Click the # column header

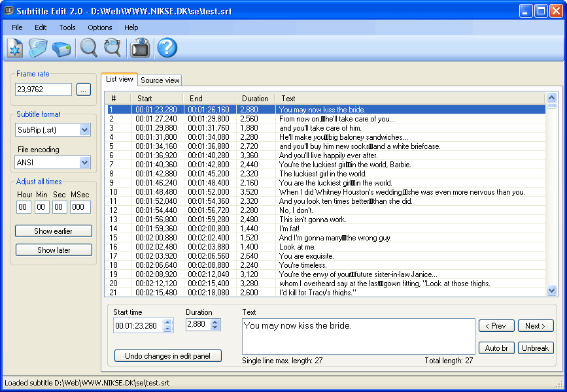118,99
